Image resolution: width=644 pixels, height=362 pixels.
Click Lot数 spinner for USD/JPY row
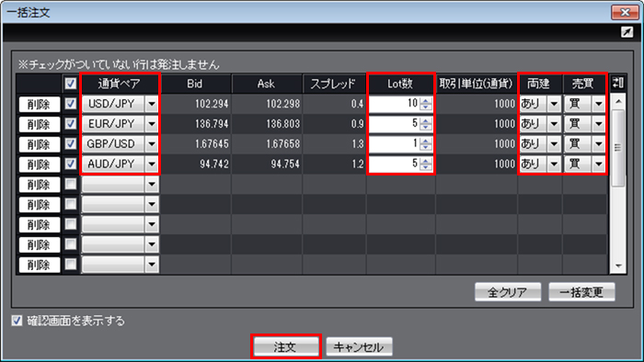coord(426,104)
